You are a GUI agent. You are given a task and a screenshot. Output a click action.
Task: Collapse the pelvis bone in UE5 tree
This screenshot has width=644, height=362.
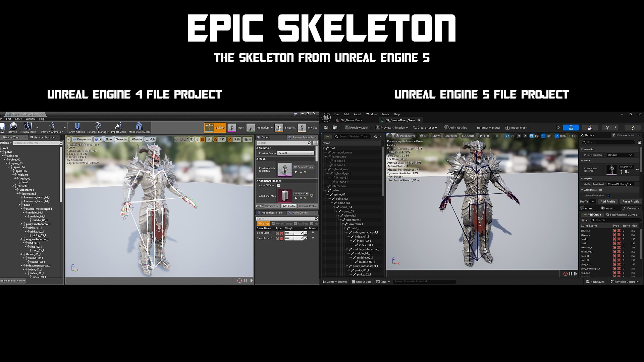(x=326, y=190)
